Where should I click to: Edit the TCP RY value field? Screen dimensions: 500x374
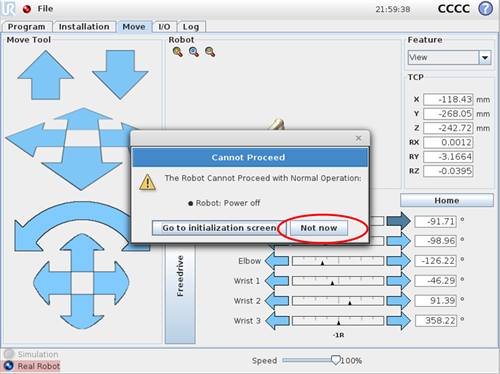coord(448,157)
